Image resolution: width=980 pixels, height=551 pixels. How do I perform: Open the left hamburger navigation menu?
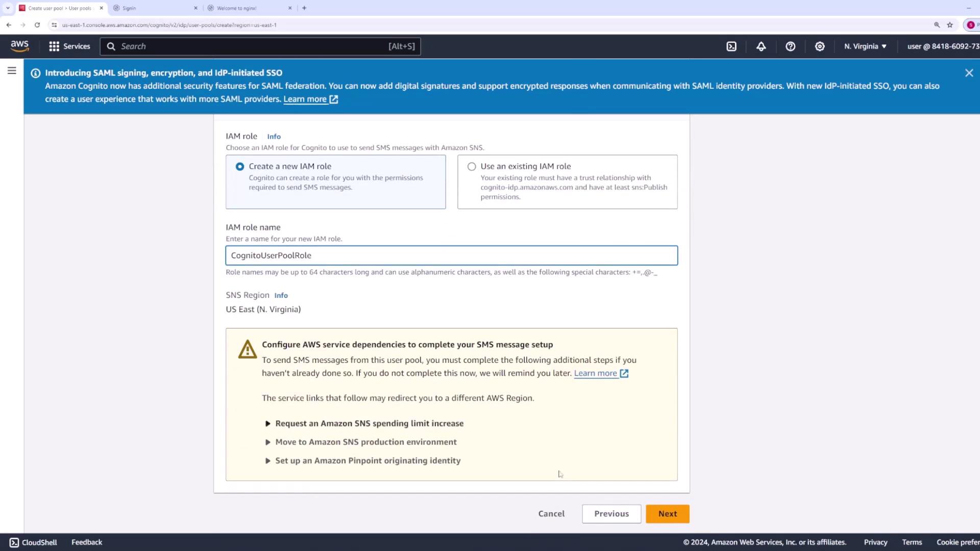click(12, 71)
